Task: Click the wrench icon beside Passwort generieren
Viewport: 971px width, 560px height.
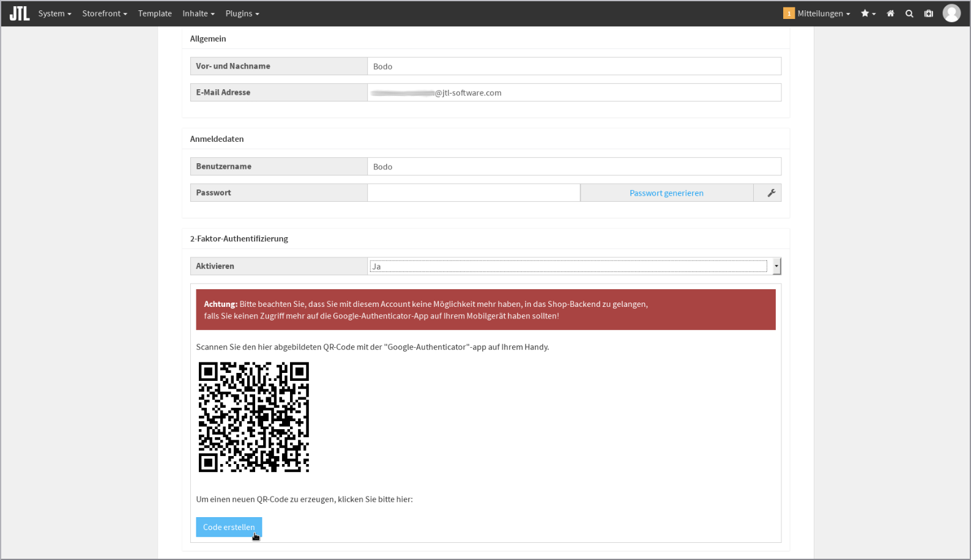Action: (x=771, y=193)
